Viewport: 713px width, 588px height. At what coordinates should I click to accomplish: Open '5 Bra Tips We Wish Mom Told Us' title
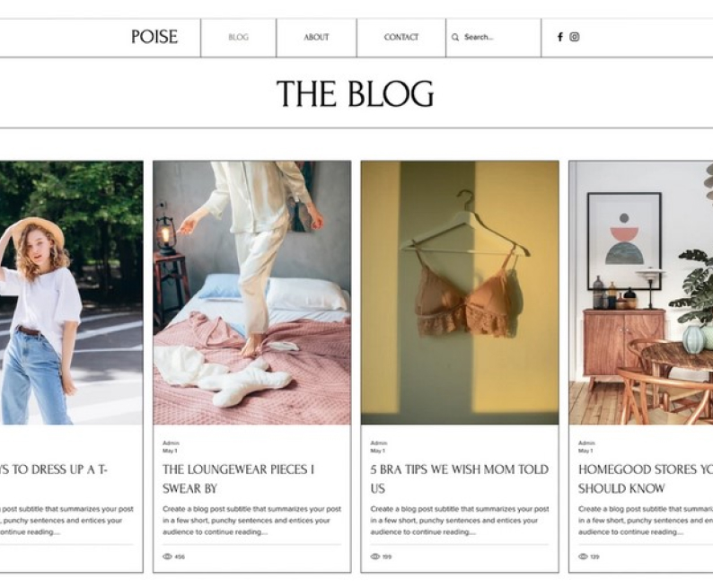point(459,479)
